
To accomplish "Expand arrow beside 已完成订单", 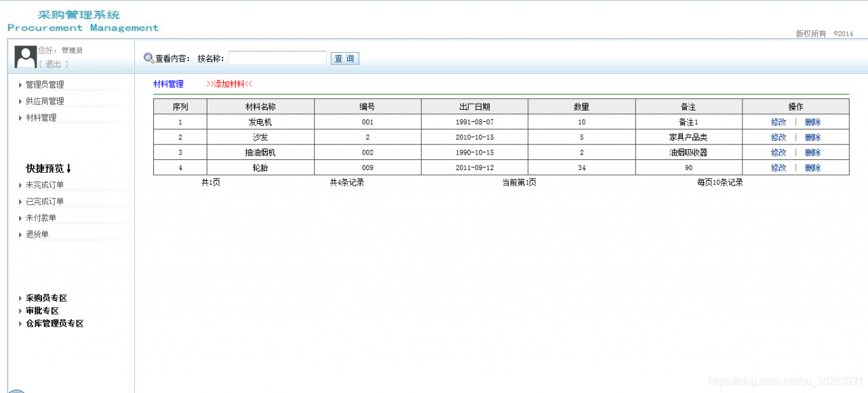I will point(20,201).
